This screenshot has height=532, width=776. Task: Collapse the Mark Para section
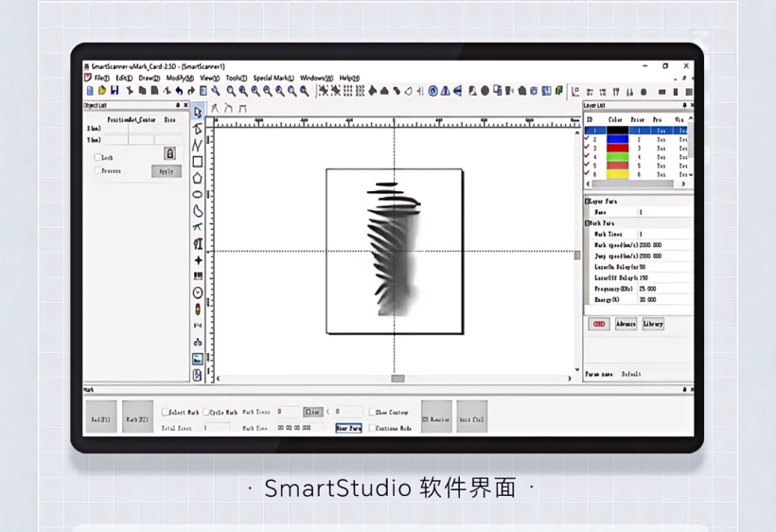[587, 223]
